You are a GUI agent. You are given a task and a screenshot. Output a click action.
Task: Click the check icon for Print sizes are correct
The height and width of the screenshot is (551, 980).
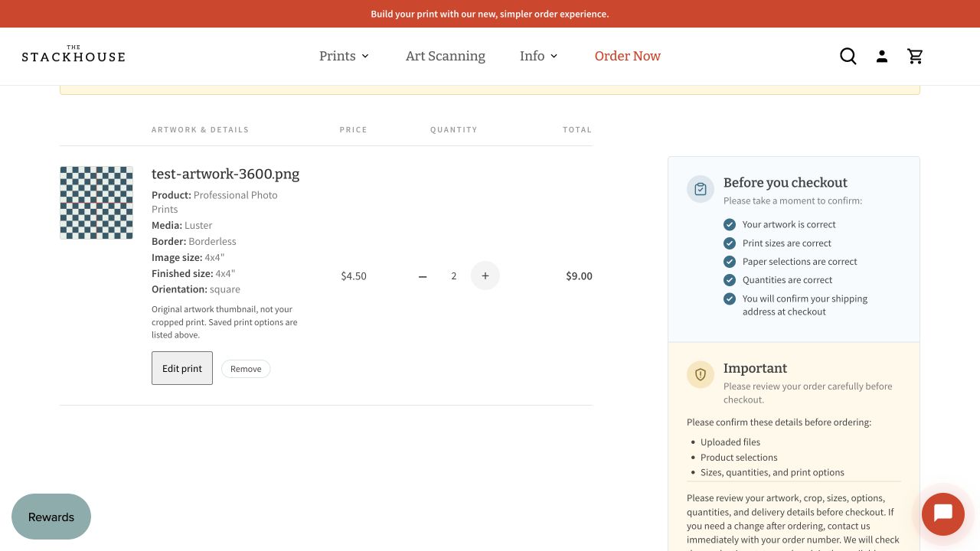pos(730,243)
